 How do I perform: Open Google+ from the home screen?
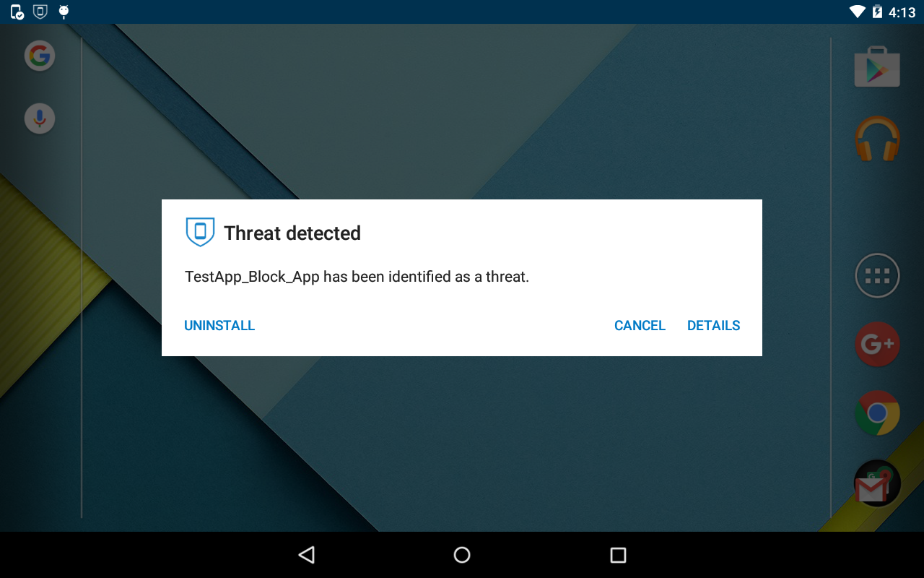(876, 344)
